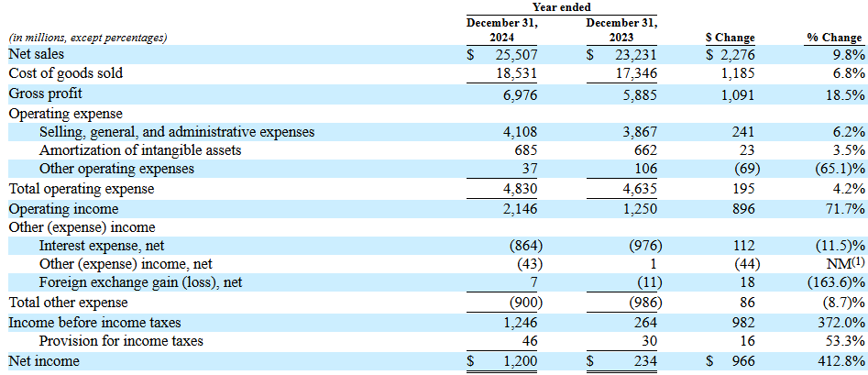Viewport: 868px width, 375px height.
Task: Click the NM(1) footnote marker
Action: pos(857,262)
